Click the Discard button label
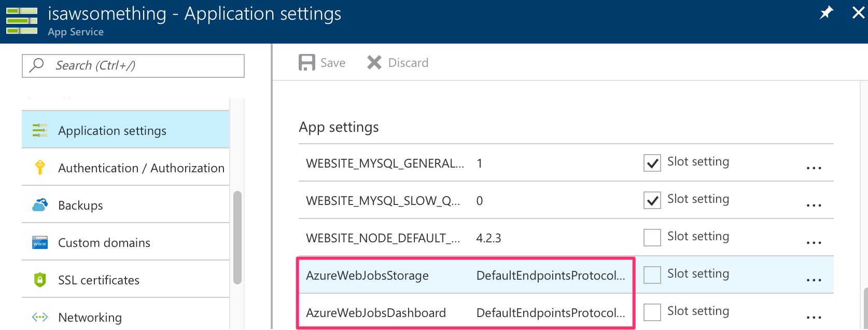 tap(408, 63)
